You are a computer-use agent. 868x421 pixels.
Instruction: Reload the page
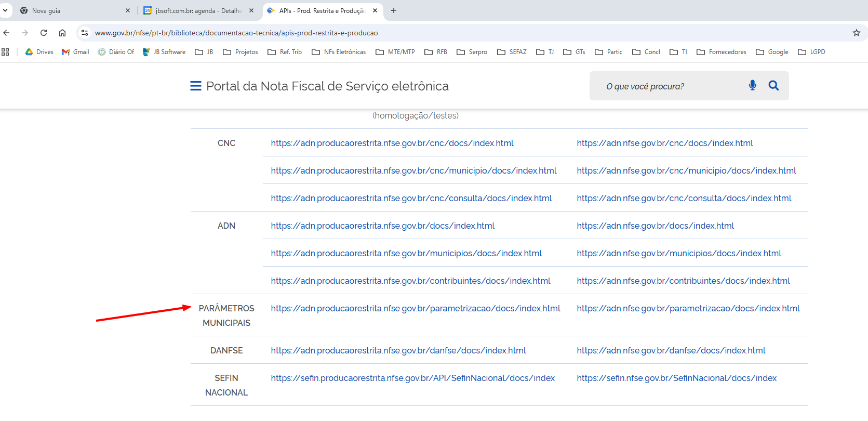tap(44, 33)
